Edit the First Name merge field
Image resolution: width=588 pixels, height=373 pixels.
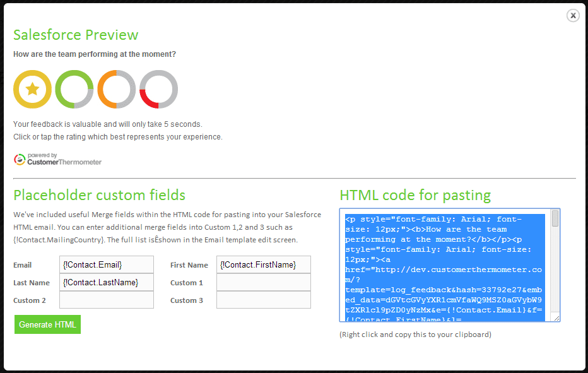coord(264,264)
